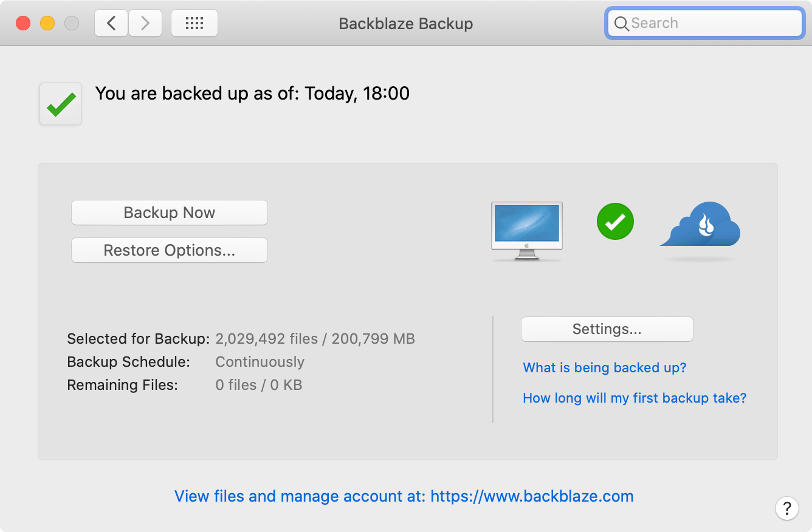The width and height of the screenshot is (812, 532).
Task: Click the Remaining Files count display
Action: 258,384
